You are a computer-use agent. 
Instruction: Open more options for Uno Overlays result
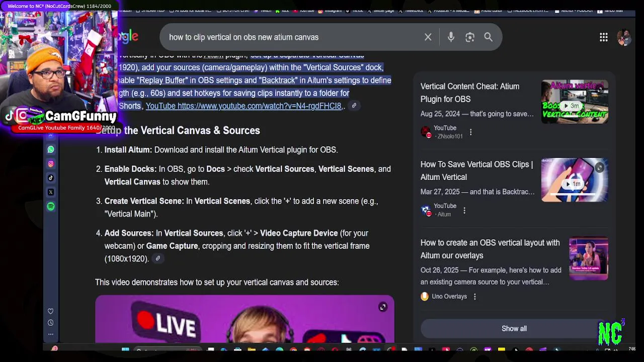tap(474, 297)
